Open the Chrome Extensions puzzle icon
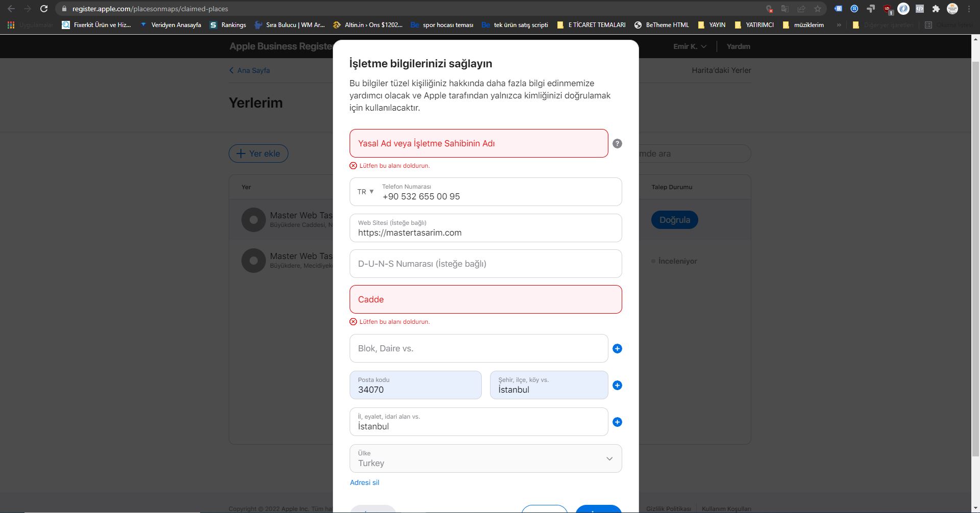980x513 pixels. click(x=936, y=9)
